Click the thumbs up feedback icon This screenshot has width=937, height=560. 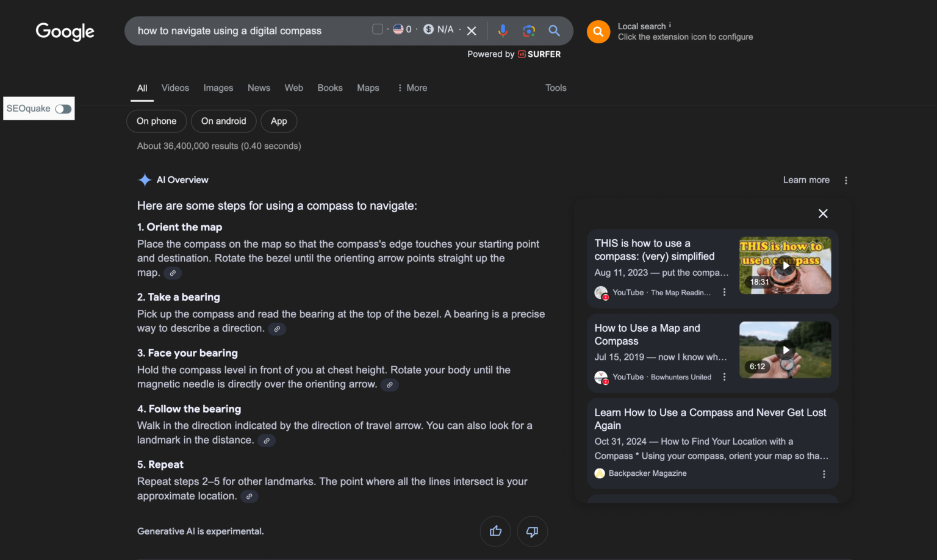[495, 531]
